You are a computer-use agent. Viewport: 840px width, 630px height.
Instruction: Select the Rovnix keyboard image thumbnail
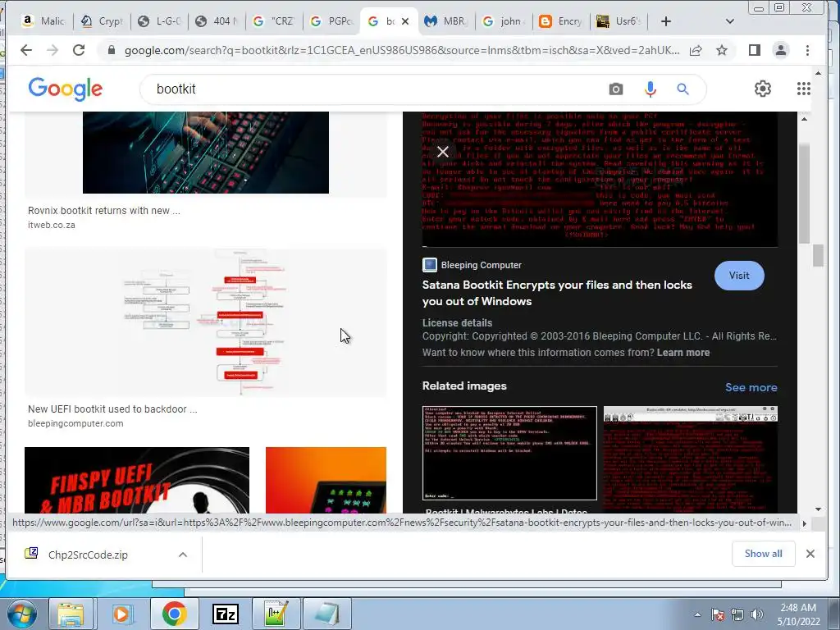click(x=206, y=153)
